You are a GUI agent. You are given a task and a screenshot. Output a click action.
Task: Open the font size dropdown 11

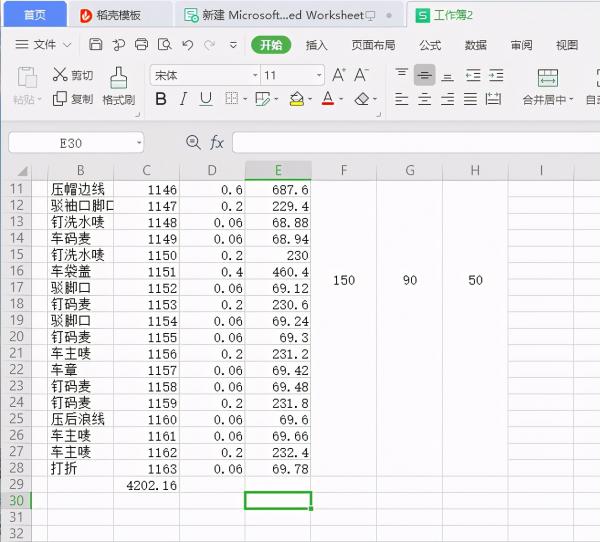pyautogui.click(x=319, y=75)
